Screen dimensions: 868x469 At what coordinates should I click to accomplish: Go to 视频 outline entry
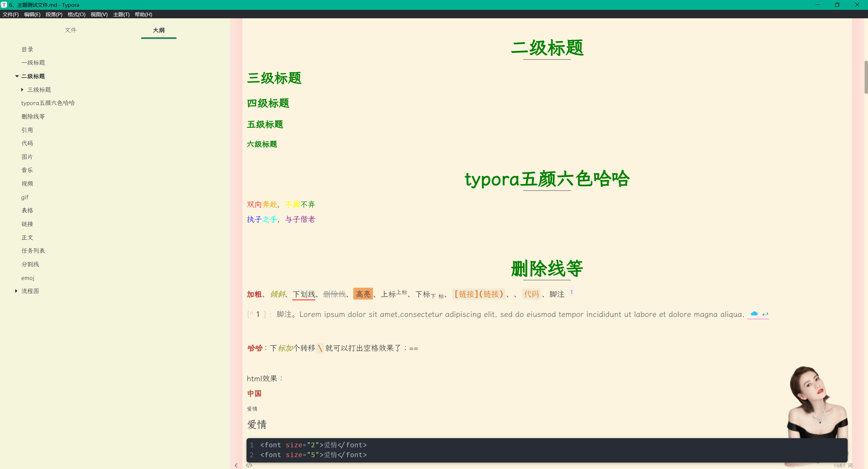[27, 184]
